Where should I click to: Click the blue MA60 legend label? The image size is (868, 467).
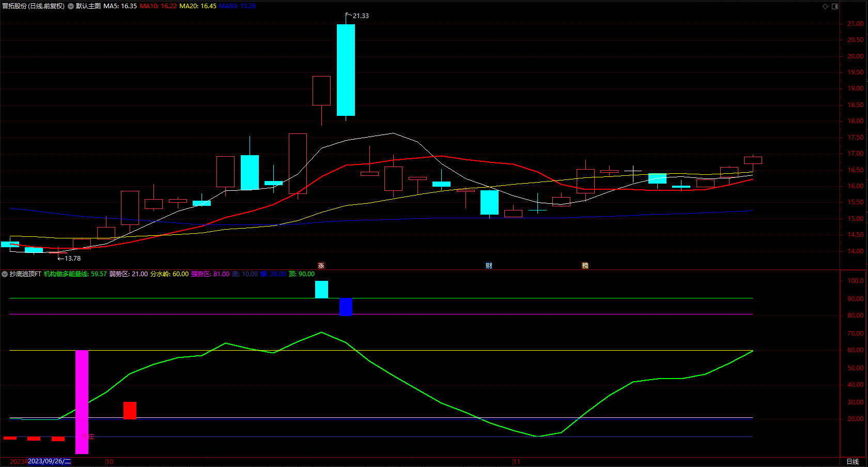(x=238, y=6)
